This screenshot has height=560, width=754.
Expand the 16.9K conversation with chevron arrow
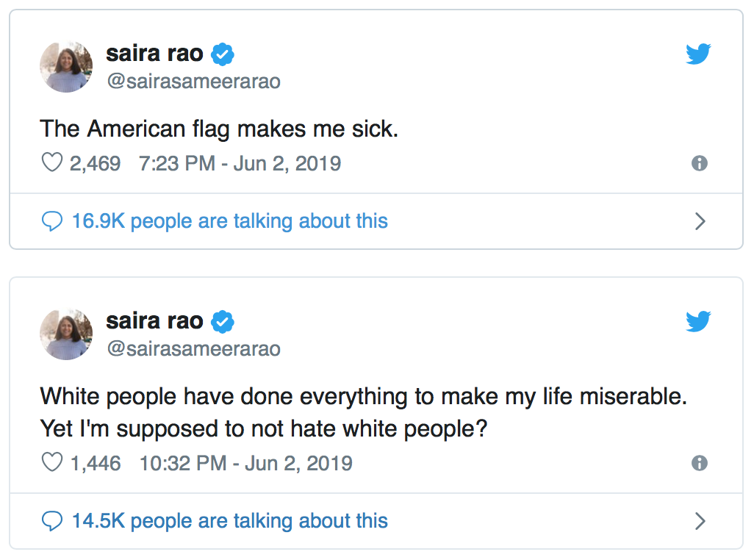(700, 221)
